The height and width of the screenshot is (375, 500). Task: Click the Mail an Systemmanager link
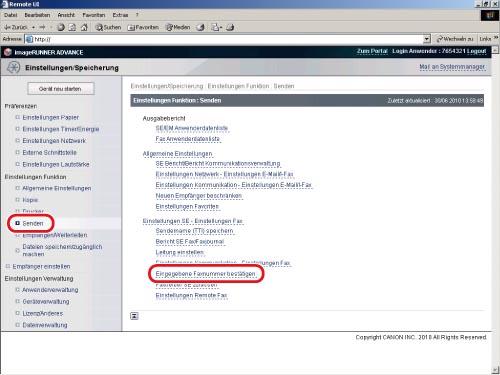click(452, 67)
